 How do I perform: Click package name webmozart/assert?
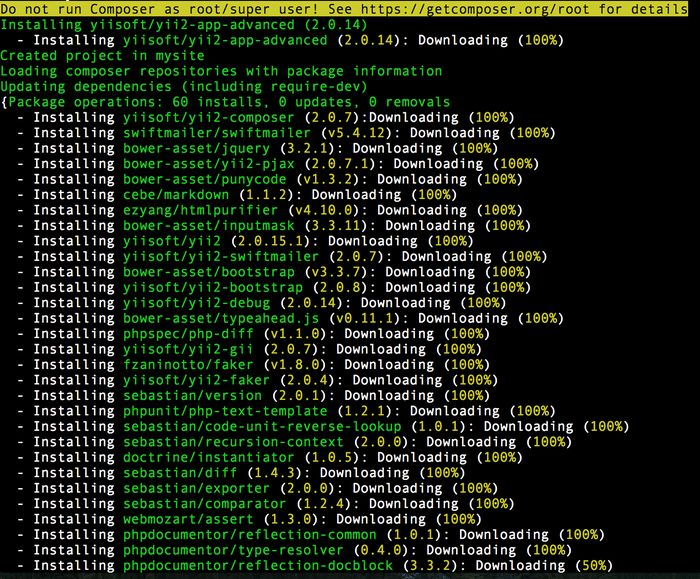tap(188, 519)
